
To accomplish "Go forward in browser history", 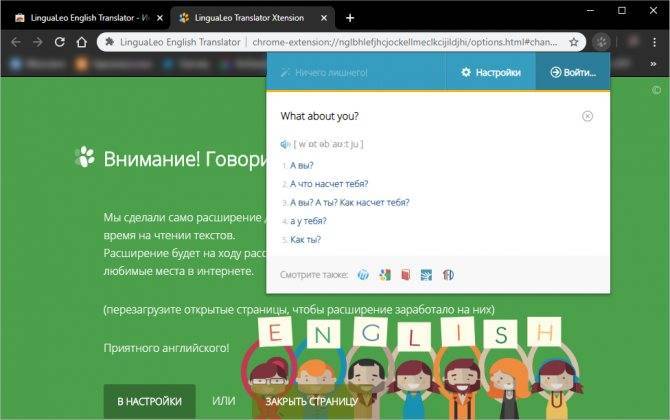I will coord(38,42).
